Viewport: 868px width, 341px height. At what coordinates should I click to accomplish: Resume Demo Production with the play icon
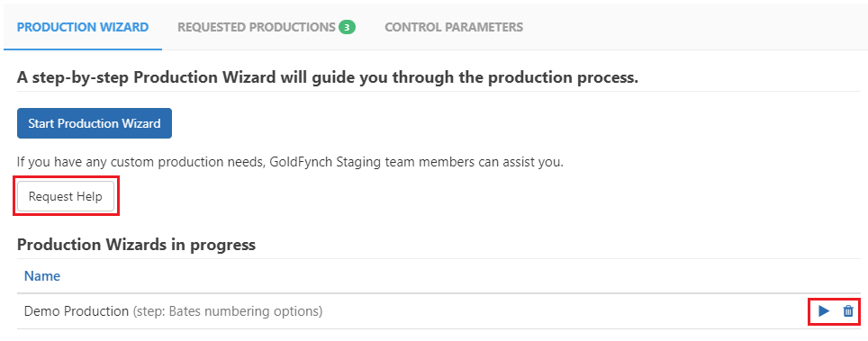tap(824, 311)
